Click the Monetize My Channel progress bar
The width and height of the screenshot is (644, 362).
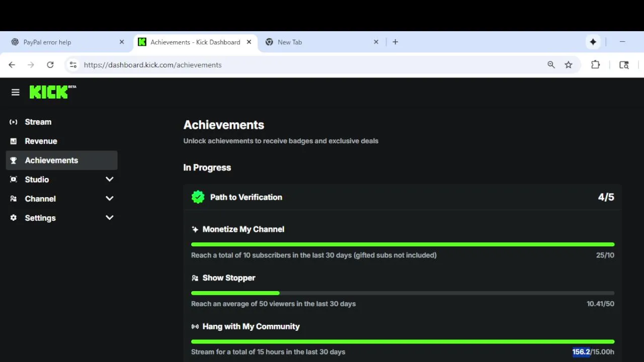403,244
